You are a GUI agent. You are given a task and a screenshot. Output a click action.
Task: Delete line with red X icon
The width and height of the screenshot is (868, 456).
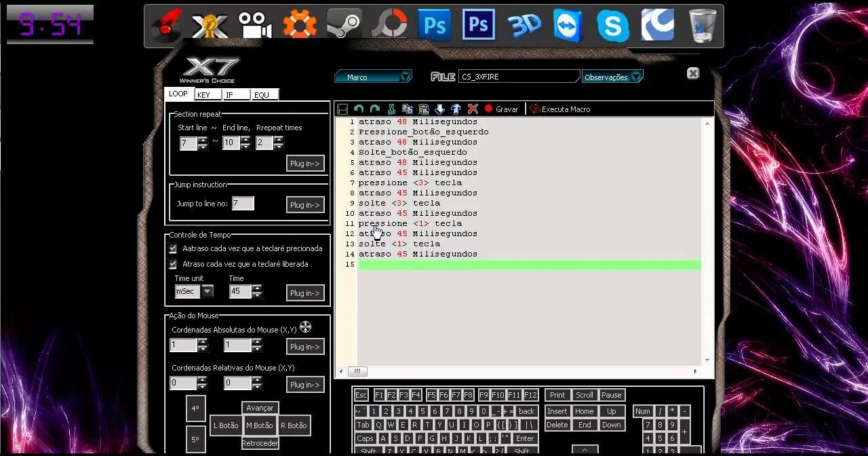473,109
